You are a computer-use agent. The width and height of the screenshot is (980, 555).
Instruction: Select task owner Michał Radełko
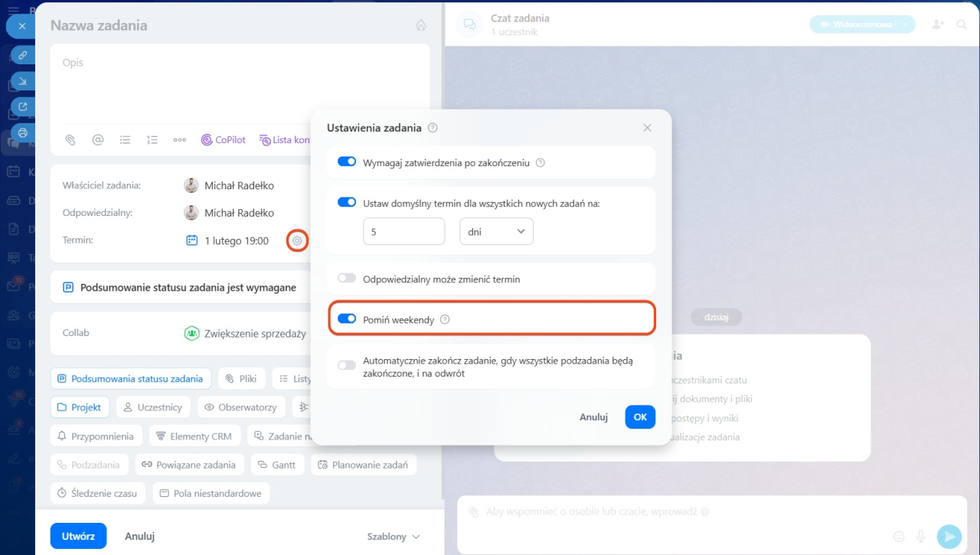pyautogui.click(x=229, y=185)
